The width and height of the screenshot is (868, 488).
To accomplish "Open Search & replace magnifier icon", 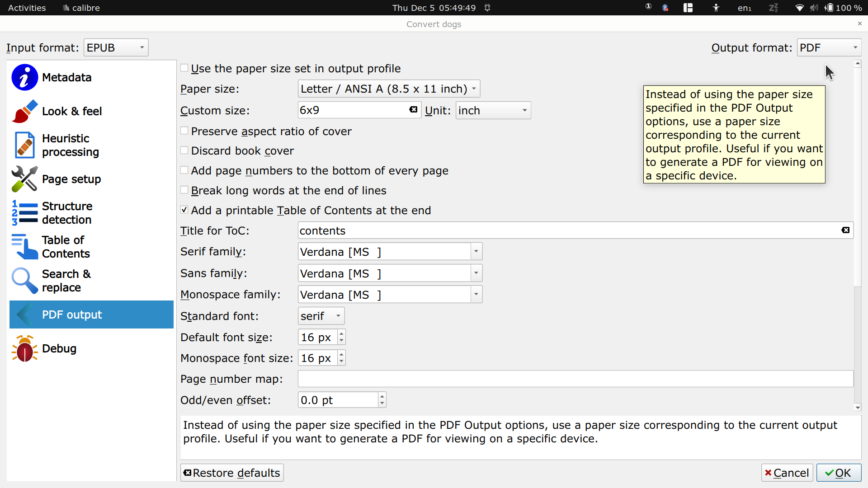I will (24, 281).
